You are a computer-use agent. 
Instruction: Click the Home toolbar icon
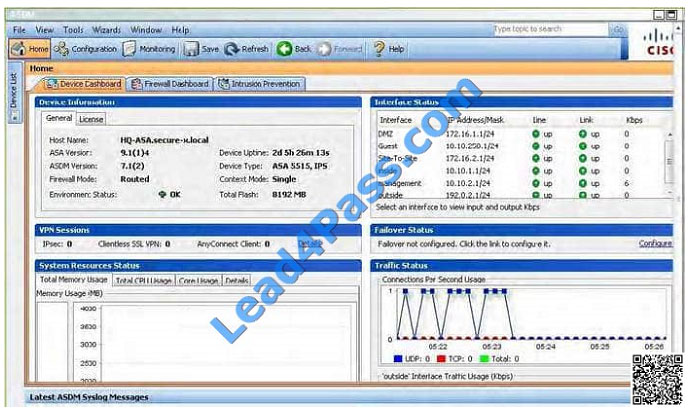coord(18,48)
